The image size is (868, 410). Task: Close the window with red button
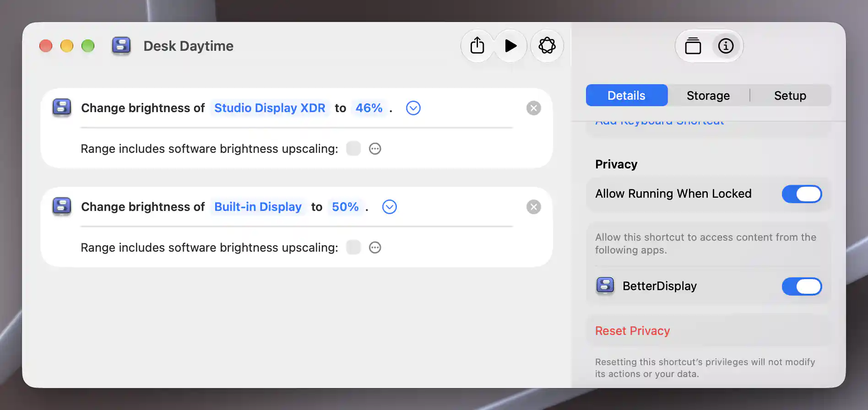coord(46,46)
